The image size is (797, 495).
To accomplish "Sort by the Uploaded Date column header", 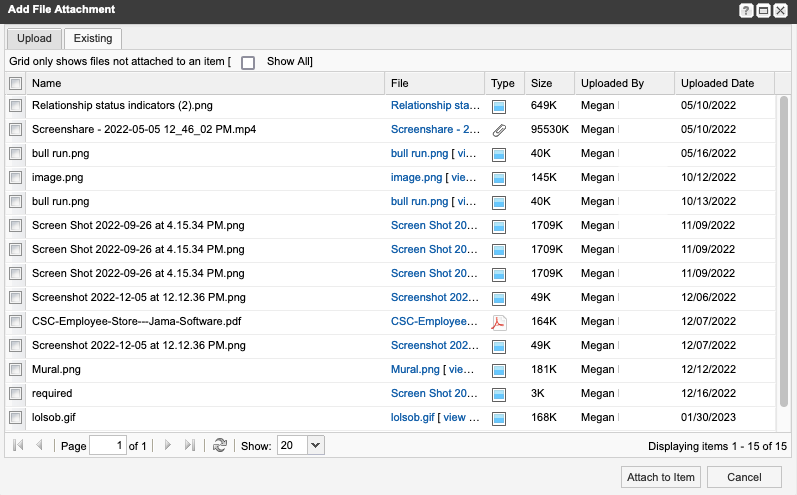I will pyautogui.click(x=716, y=84).
